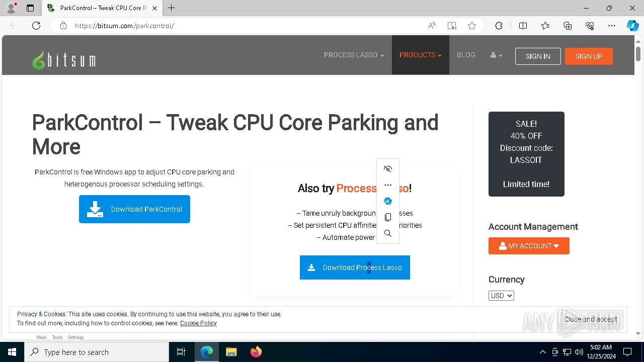Click the ParkControl page title heading
This screenshot has width=644, height=362.
click(x=235, y=135)
